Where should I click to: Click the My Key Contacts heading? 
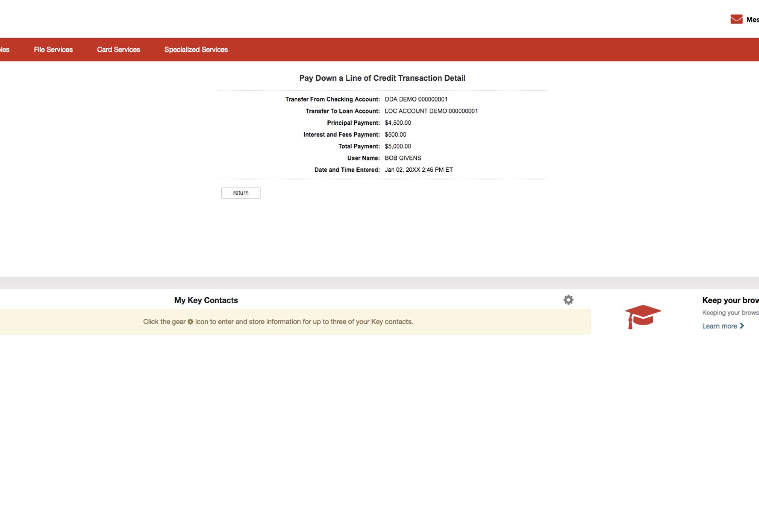pos(206,300)
